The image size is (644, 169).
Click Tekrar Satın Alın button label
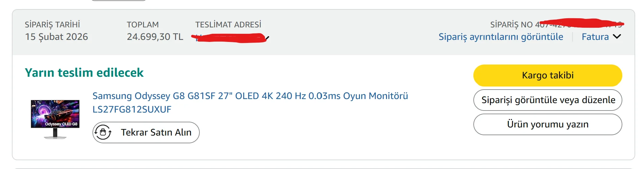point(156,132)
